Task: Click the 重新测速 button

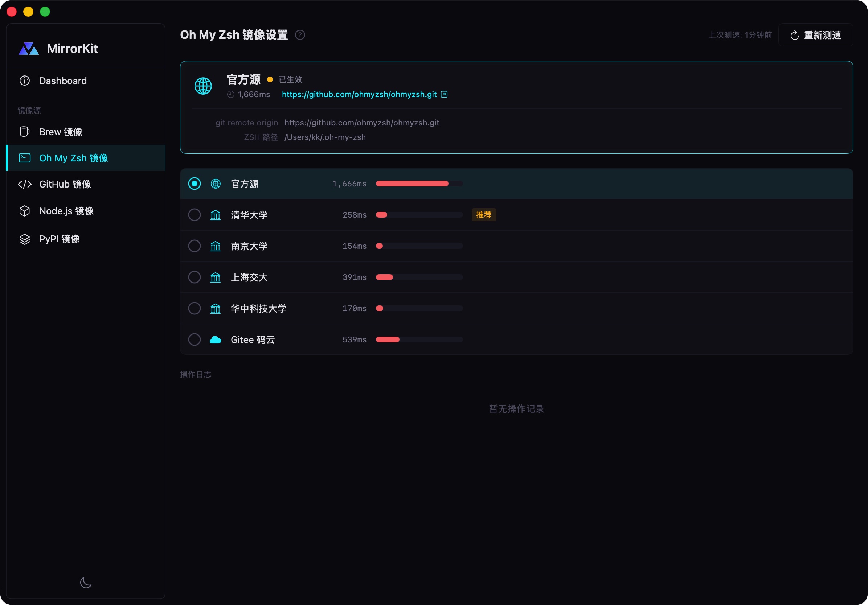Action: (816, 35)
